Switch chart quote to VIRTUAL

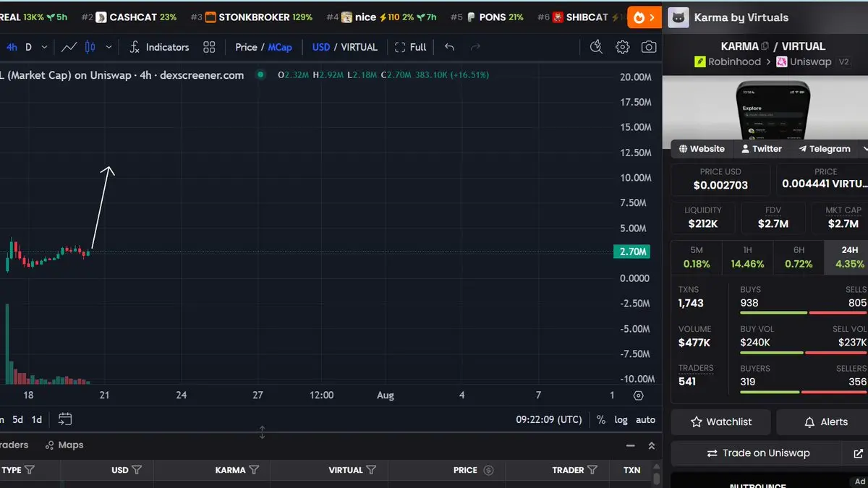pyautogui.click(x=359, y=47)
